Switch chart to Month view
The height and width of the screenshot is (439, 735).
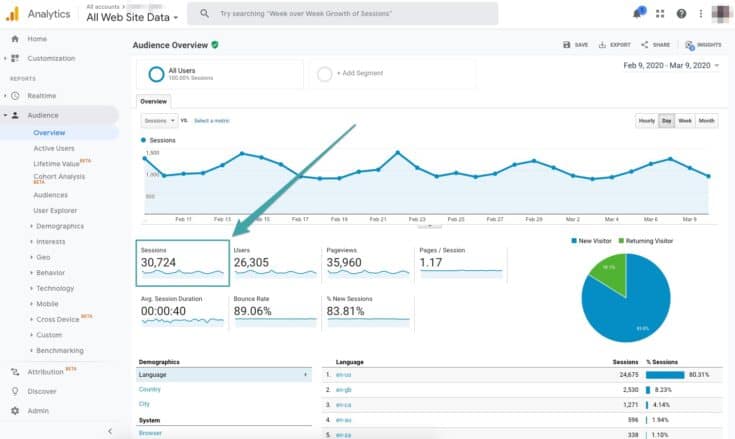click(707, 121)
